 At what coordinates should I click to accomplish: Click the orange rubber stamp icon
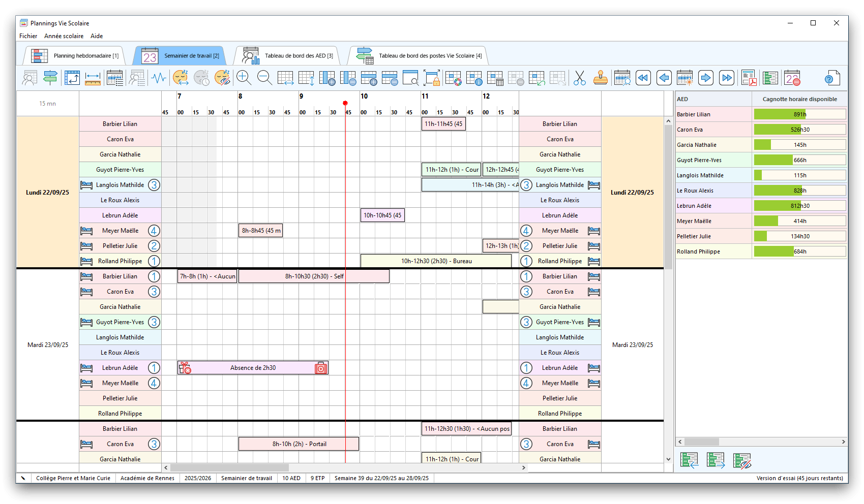tap(600, 78)
